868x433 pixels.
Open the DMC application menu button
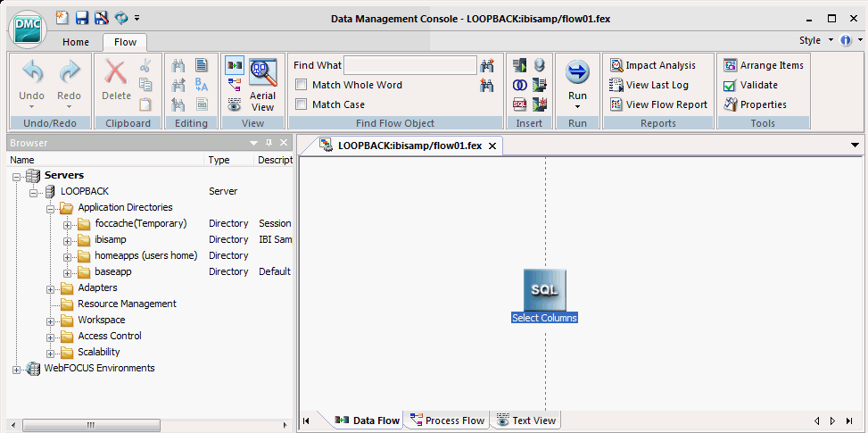[x=28, y=29]
